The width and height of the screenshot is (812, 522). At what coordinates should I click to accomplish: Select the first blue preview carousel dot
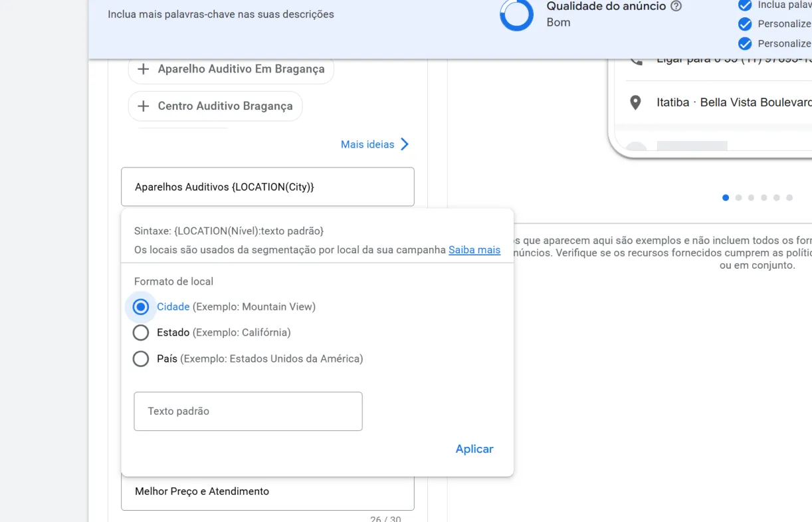(x=726, y=197)
